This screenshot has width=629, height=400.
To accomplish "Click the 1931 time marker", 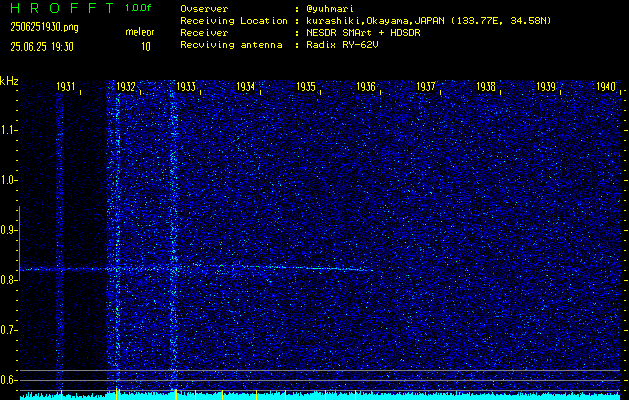I will point(66,87).
